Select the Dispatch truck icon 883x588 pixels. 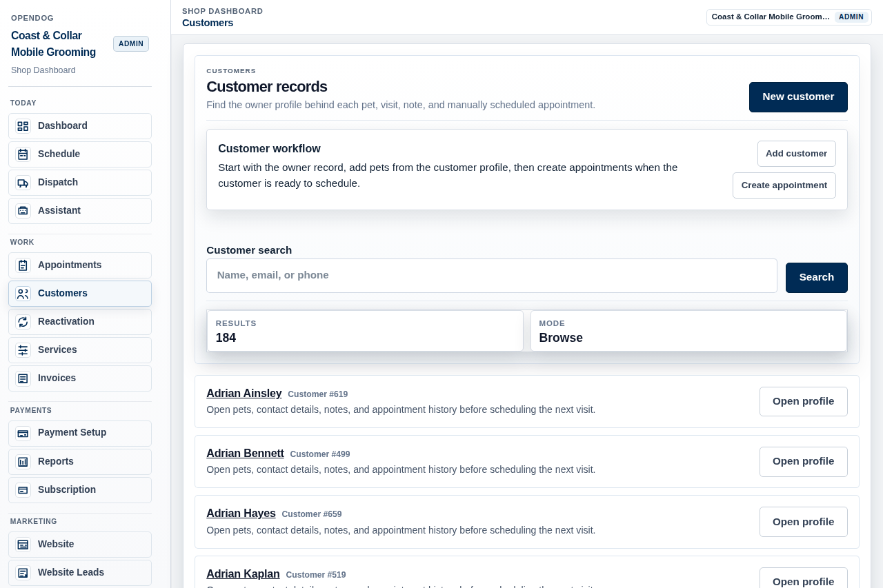[x=23, y=183]
